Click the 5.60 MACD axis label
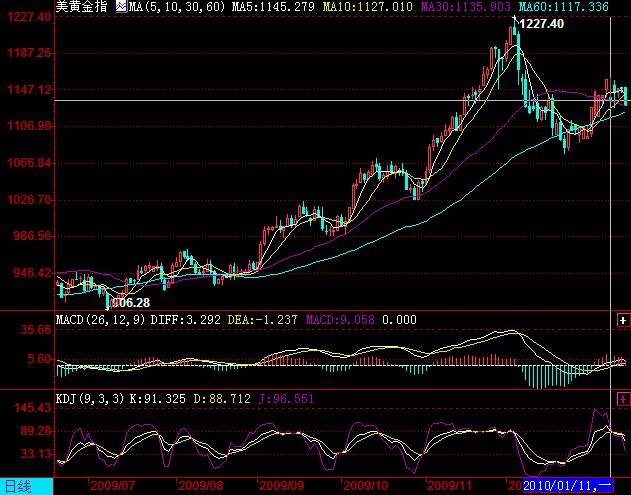This screenshot has height=495, width=631. [39, 359]
